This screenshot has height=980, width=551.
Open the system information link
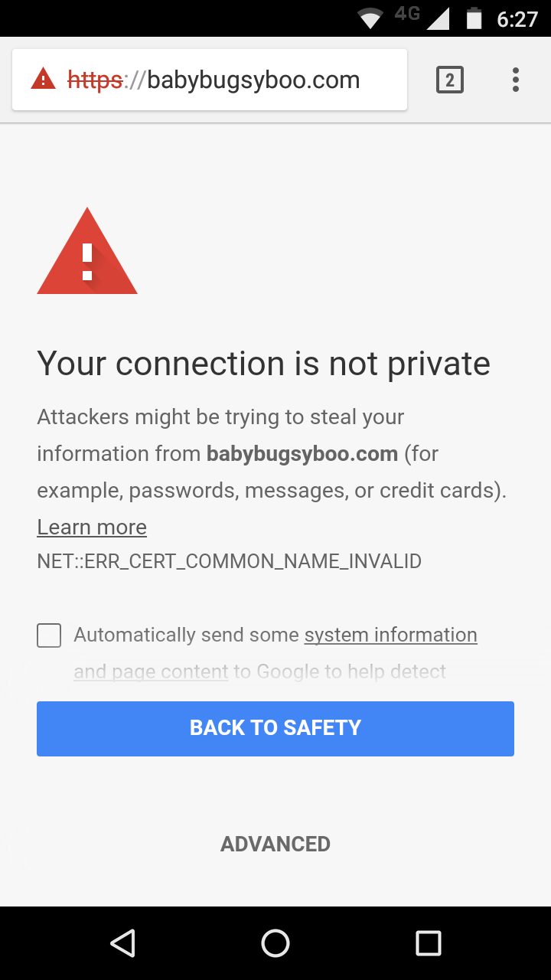[x=391, y=635]
